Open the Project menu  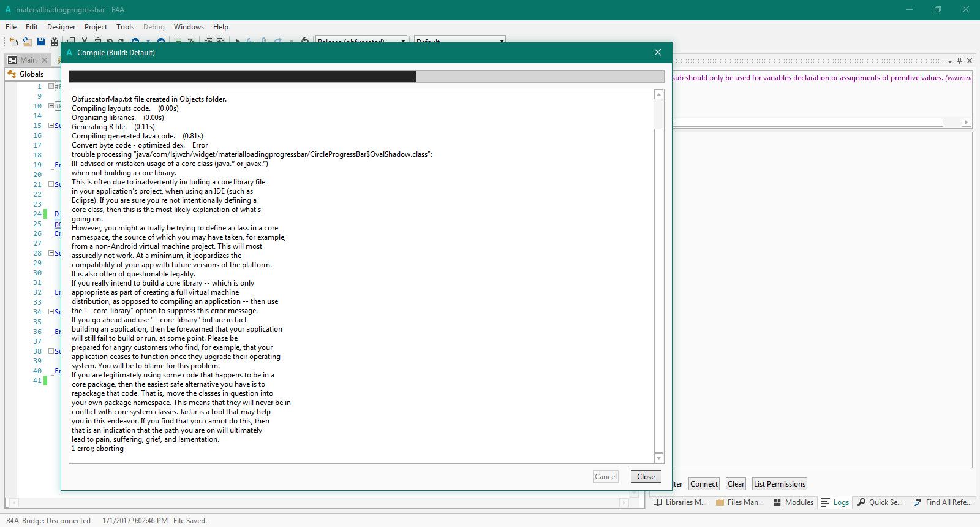coord(96,27)
